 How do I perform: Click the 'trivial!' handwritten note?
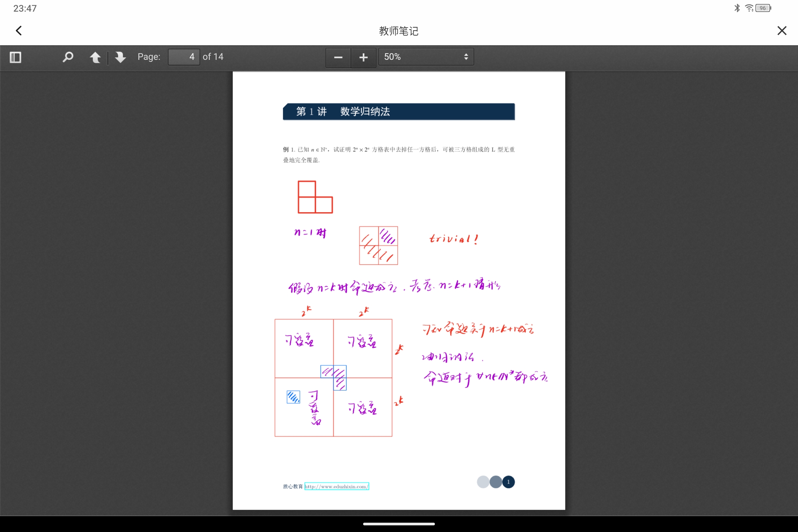(x=454, y=239)
